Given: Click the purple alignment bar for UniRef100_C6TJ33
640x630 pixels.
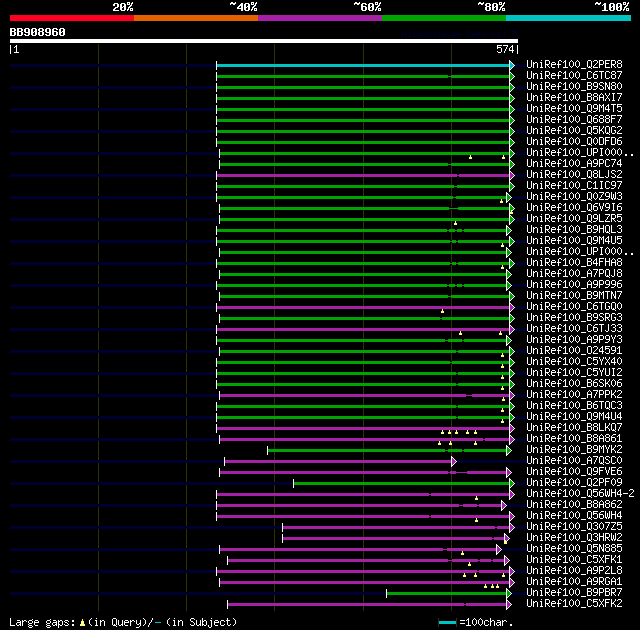Looking at the screenshot, I should 363,330.
